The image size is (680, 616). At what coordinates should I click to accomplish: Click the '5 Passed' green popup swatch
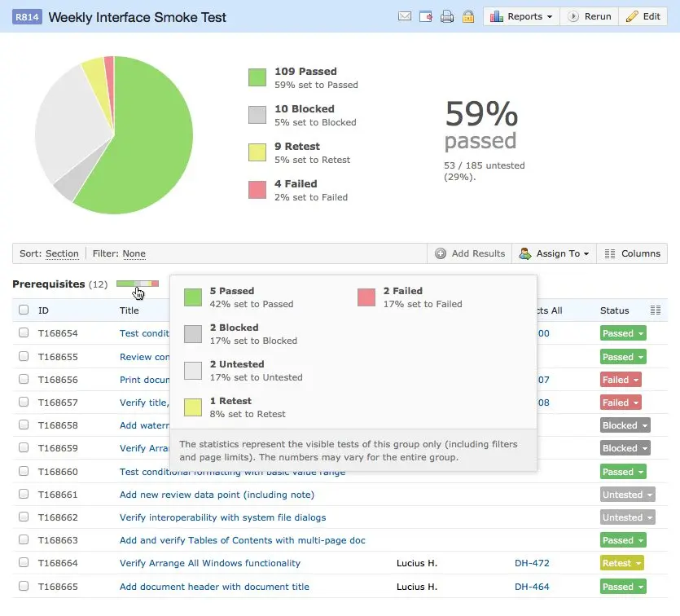(193, 297)
